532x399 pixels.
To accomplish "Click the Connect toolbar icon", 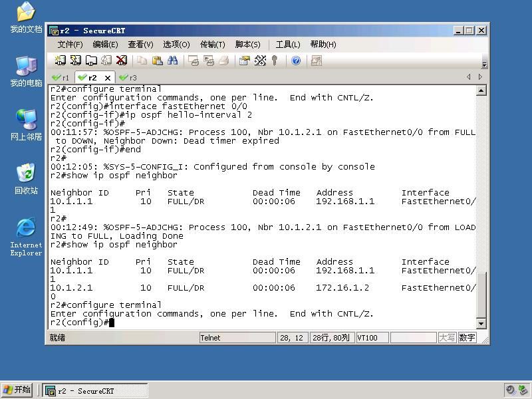I will [x=61, y=61].
